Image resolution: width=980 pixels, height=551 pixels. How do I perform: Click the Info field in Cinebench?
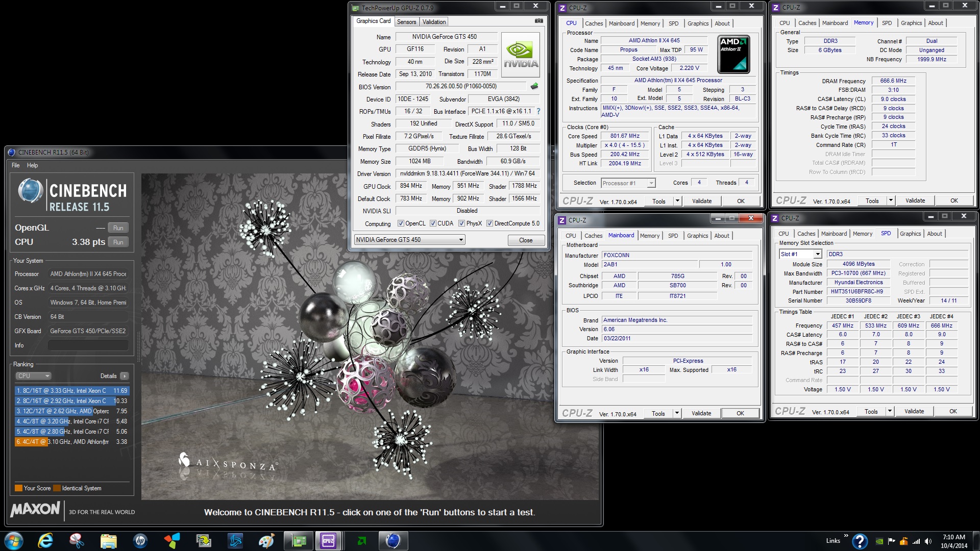tap(88, 345)
